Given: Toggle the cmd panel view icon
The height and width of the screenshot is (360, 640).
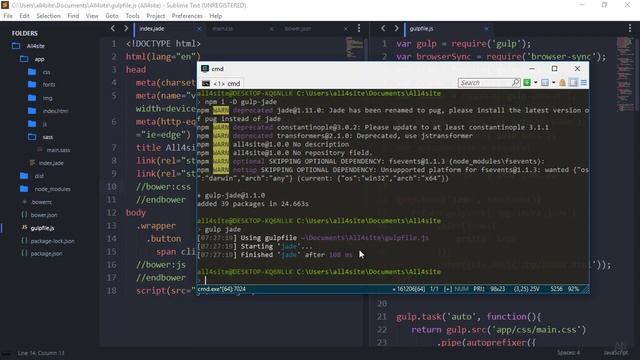Looking at the screenshot, I should coord(573,83).
